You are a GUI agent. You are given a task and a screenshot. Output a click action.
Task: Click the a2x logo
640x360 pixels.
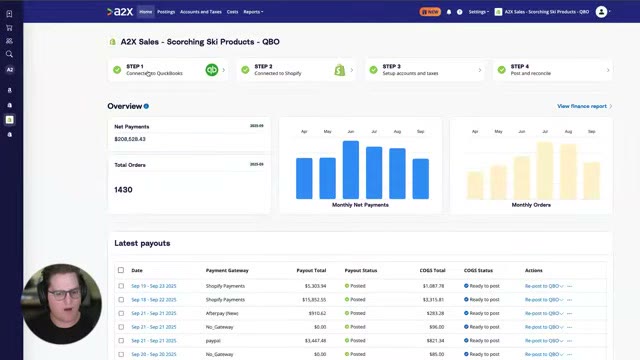(x=120, y=12)
